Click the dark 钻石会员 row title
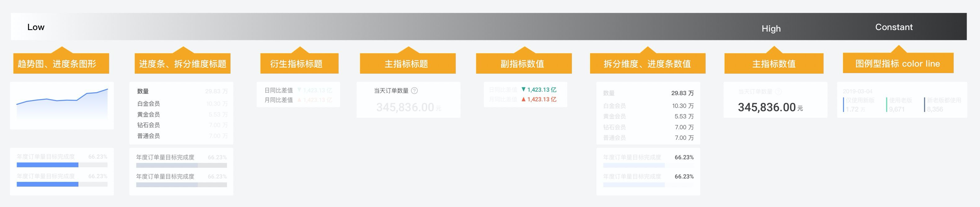 [148, 125]
